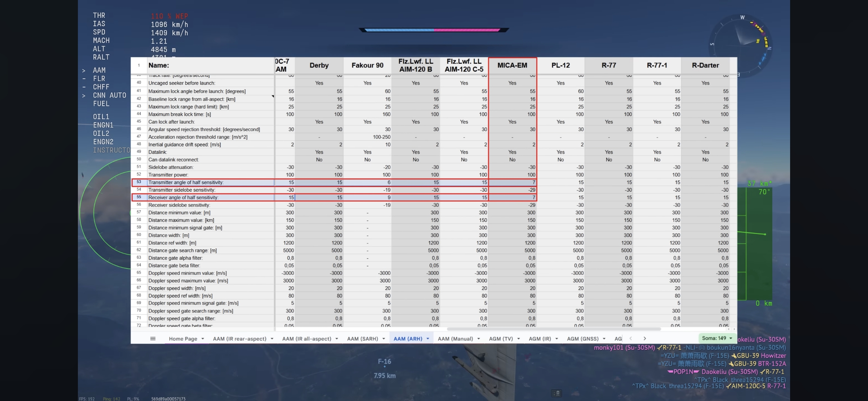This screenshot has width=868, height=401.
Task: Open the AAM (SARH) sheet tab
Action: coord(362,339)
